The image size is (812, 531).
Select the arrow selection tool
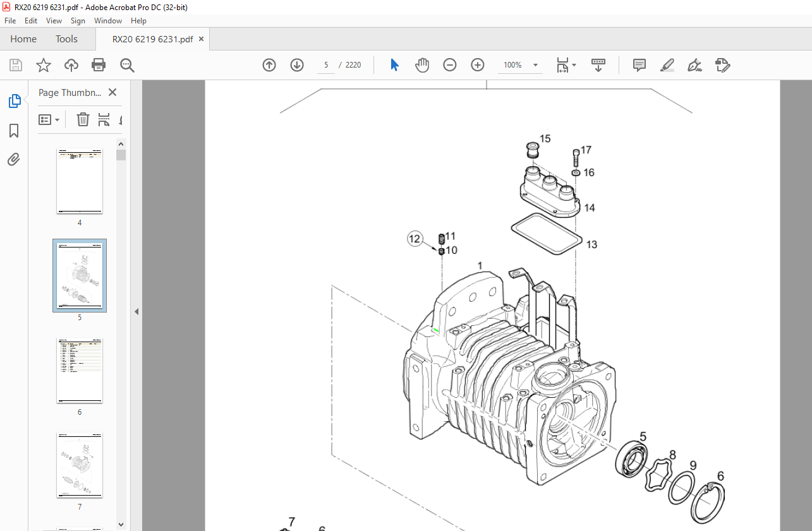[395, 65]
